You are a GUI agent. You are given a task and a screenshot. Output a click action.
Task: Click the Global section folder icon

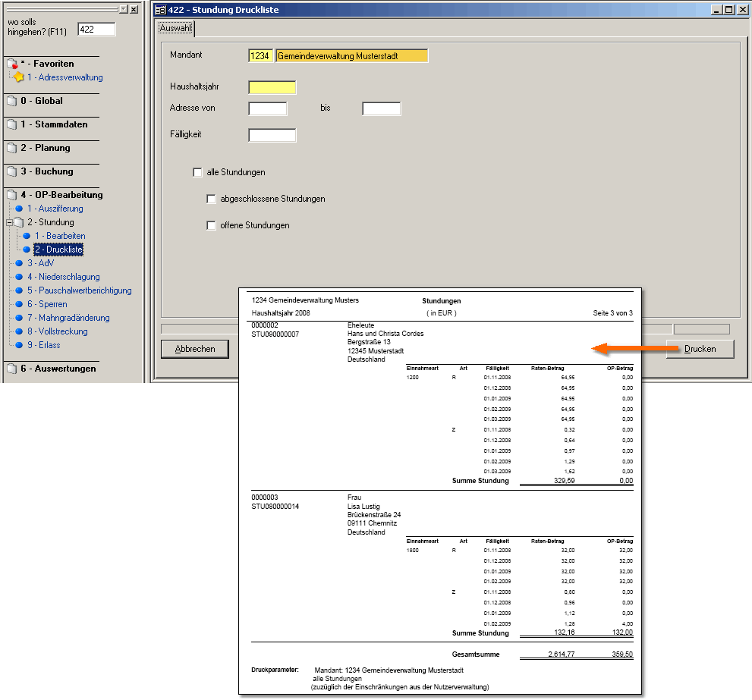click(x=11, y=101)
